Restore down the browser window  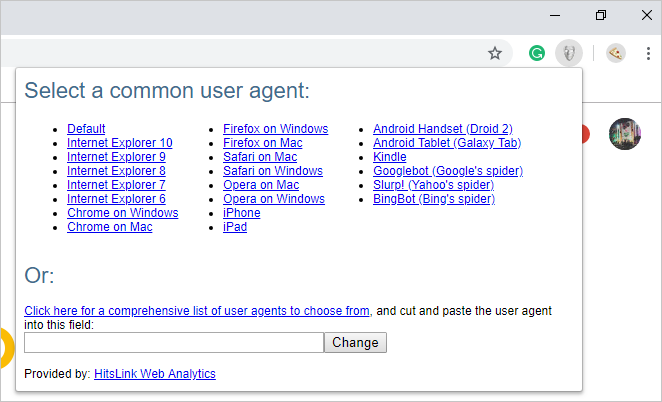600,15
